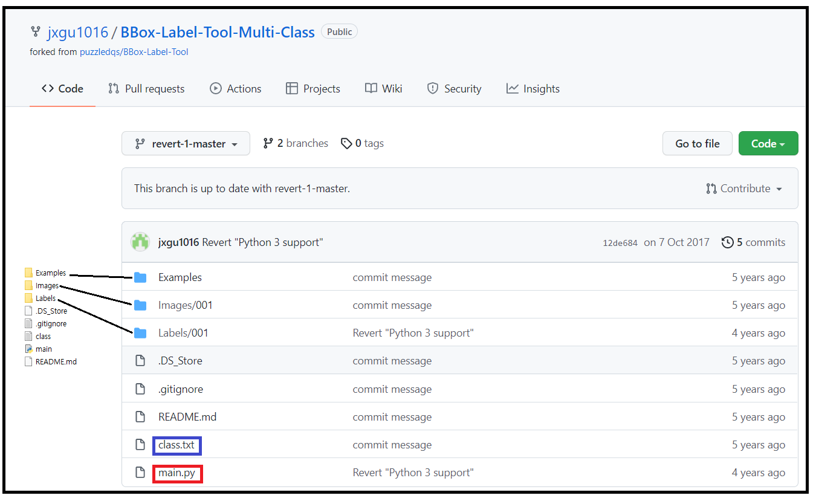Open the Security tab

coord(454,89)
